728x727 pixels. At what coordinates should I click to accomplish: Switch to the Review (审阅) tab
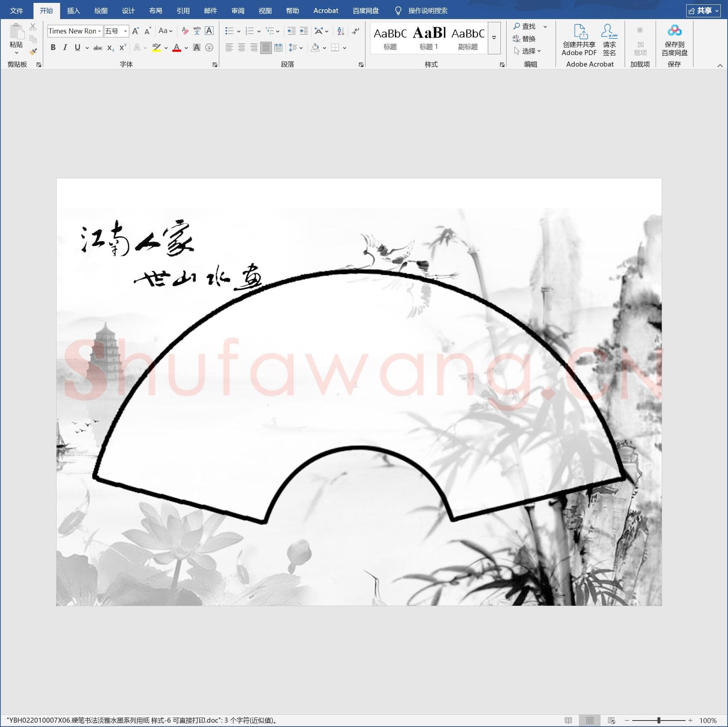point(238,11)
